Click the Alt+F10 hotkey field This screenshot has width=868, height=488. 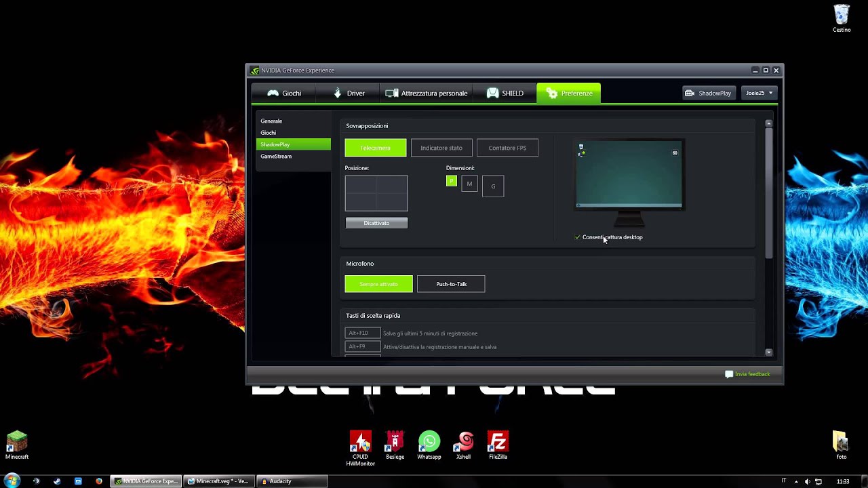pos(363,333)
